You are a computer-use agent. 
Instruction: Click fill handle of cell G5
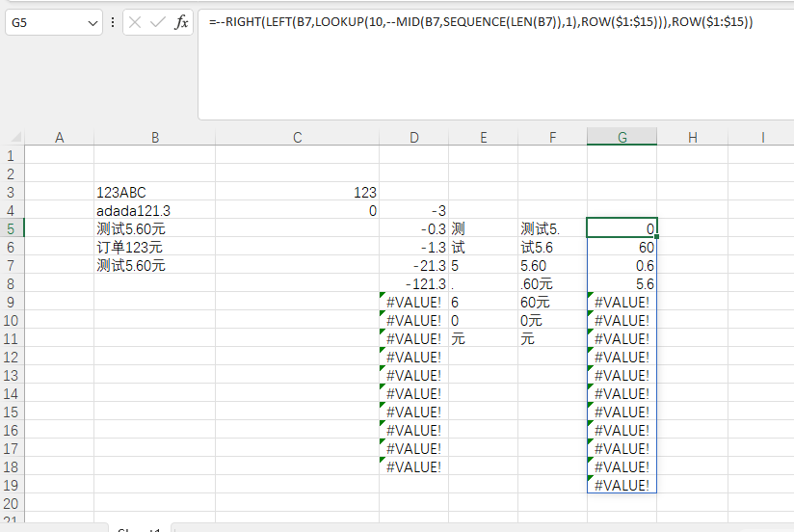click(x=657, y=237)
